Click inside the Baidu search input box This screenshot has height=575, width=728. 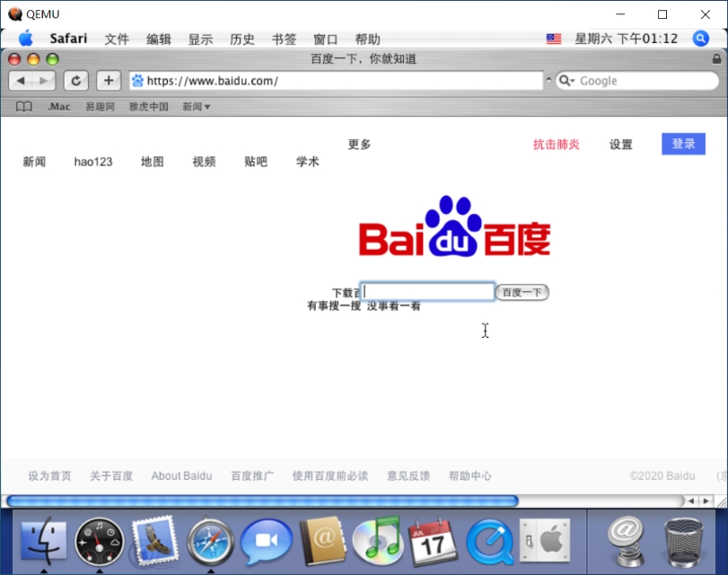(x=426, y=291)
